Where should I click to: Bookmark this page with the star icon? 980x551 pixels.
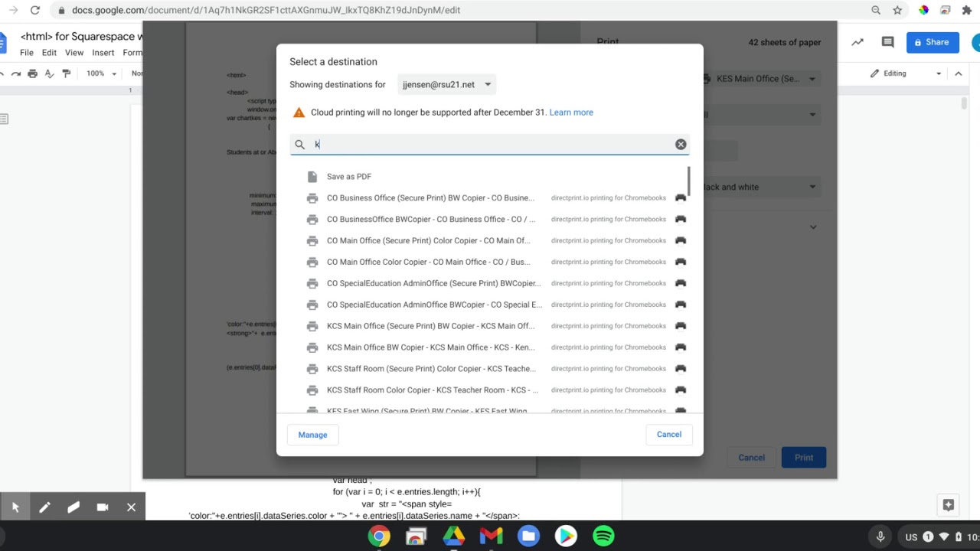(897, 10)
